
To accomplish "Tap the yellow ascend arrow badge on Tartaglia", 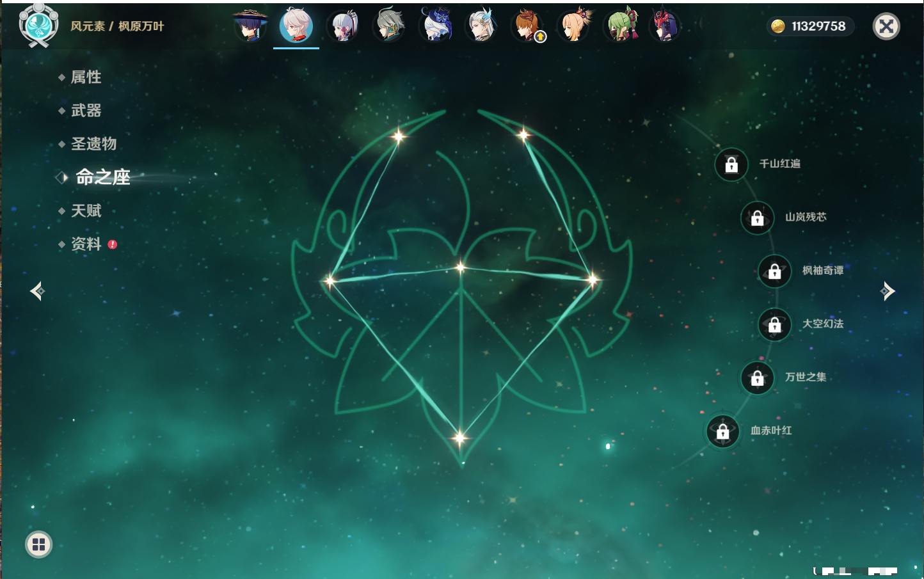I will [x=540, y=37].
